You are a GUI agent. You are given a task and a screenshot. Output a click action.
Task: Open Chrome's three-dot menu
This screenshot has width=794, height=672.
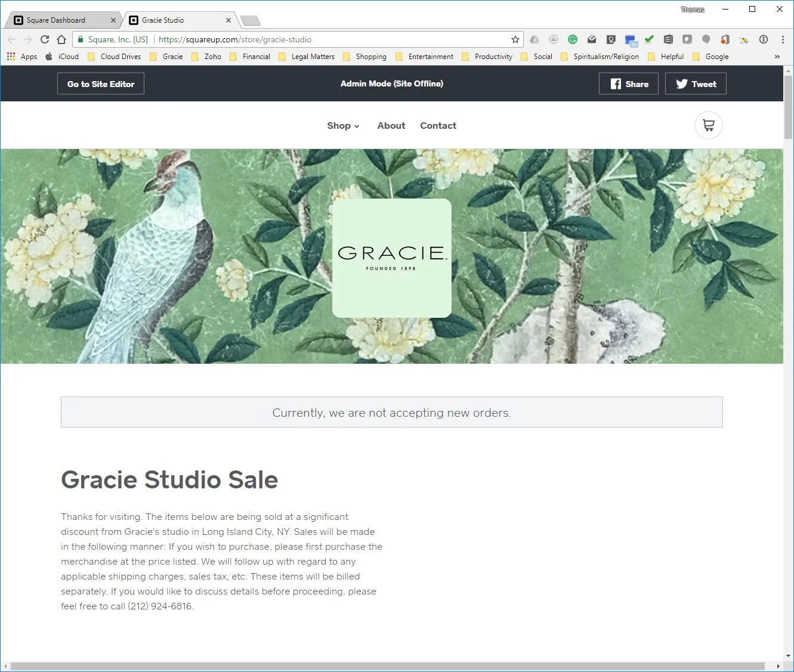(x=783, y=39)
